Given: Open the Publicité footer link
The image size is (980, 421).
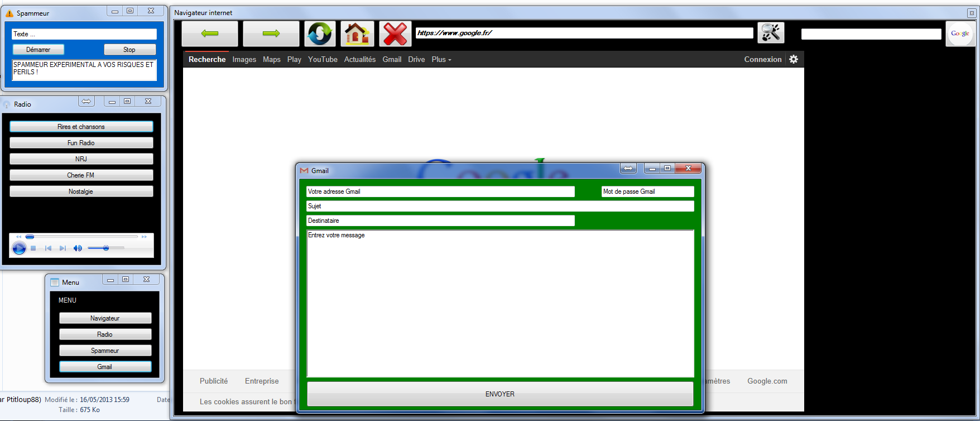Looking at the screenshot, I should click(214, 381).
